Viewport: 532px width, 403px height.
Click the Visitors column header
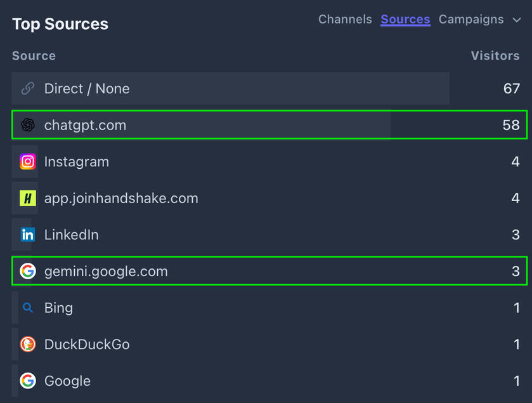495,56
